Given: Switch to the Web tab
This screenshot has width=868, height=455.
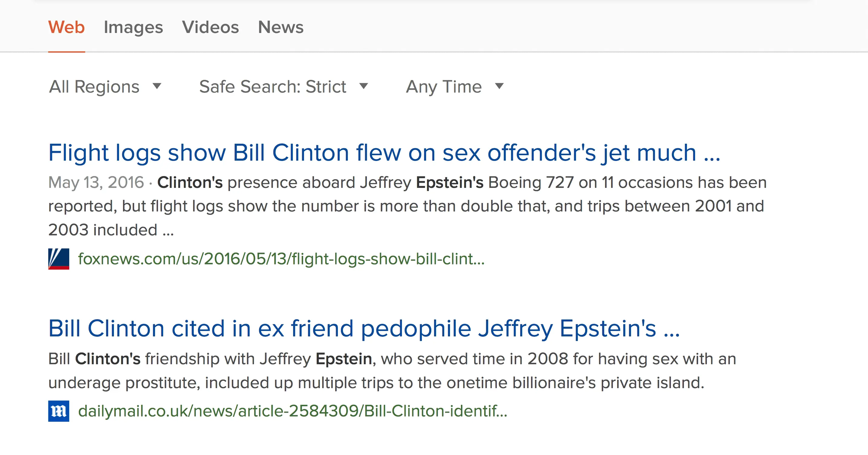Looking at the screenshot, I should coord(66,27).
